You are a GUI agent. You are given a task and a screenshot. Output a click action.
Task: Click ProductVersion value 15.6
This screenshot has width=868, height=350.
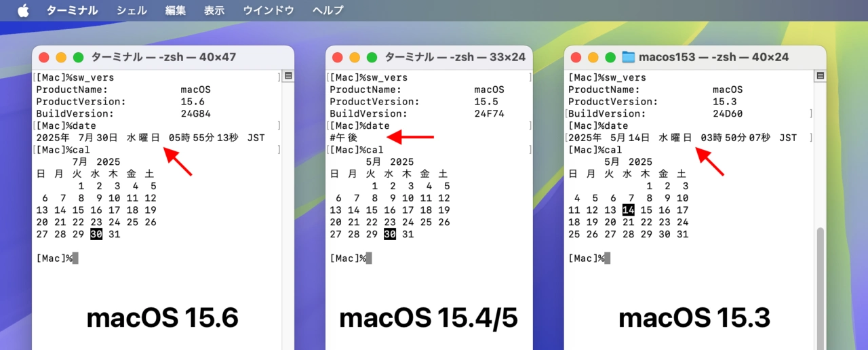193,102
